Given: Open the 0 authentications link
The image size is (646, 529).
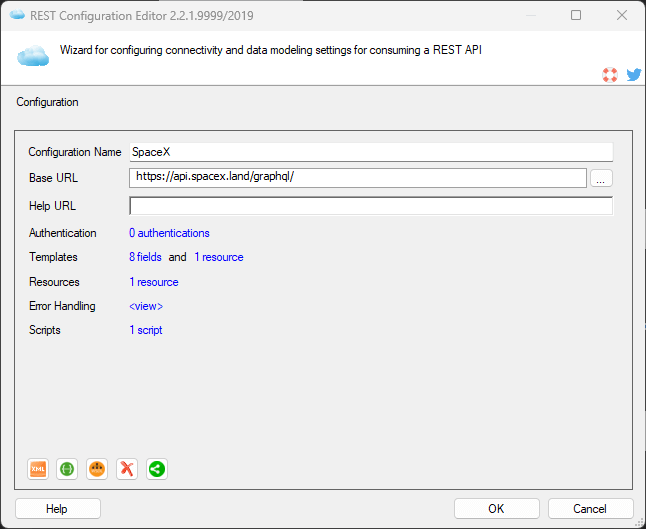Looking at the screenshot, I should coord(169,233).
